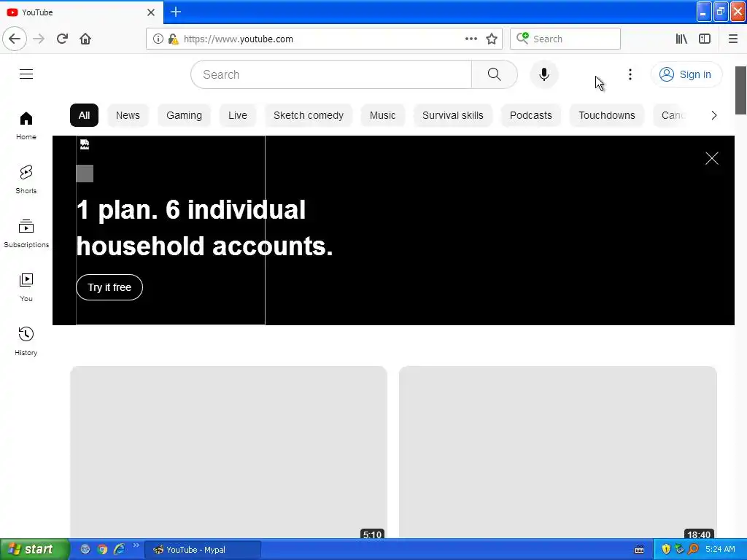Image resolution: width=747 pixels, height=560 pixels.
Task: Expand quick launch overflow chevron
Action: (x=136, y=545)
